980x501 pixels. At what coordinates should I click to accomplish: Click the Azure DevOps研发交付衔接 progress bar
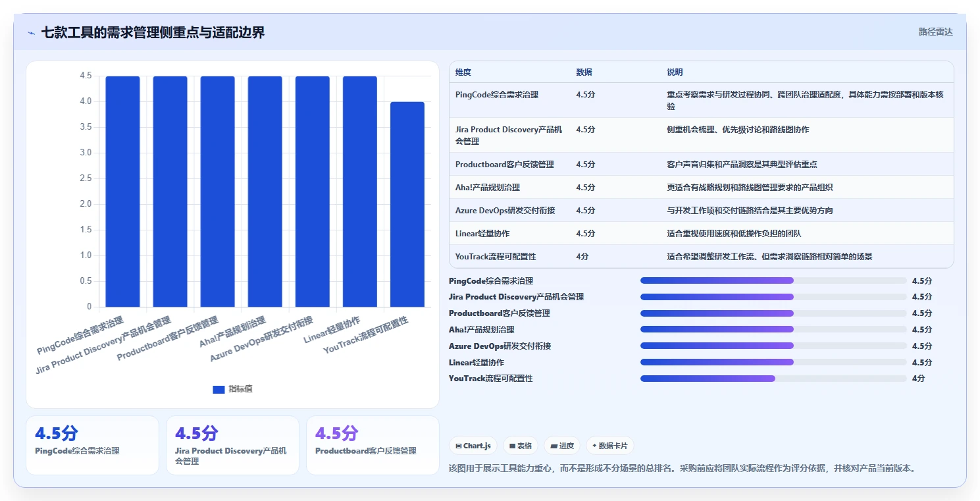coord(773,346)
